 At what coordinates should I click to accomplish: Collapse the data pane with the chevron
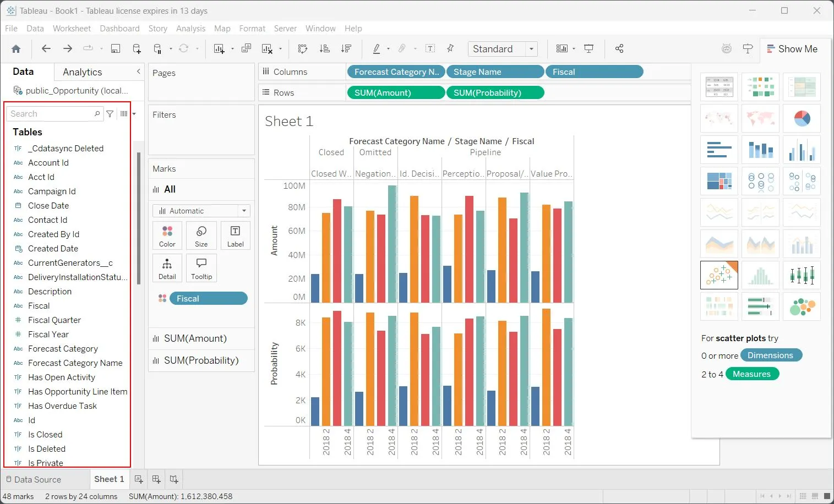[x=138, y=71]
